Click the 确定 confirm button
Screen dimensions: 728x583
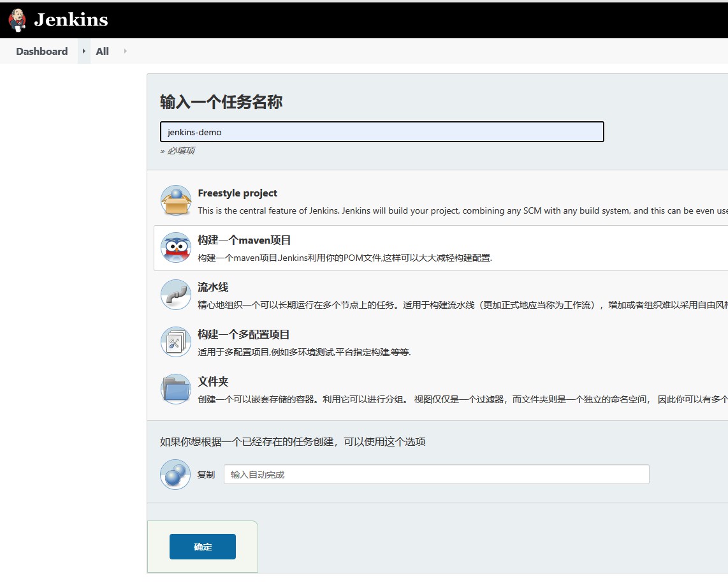[203, 547]
